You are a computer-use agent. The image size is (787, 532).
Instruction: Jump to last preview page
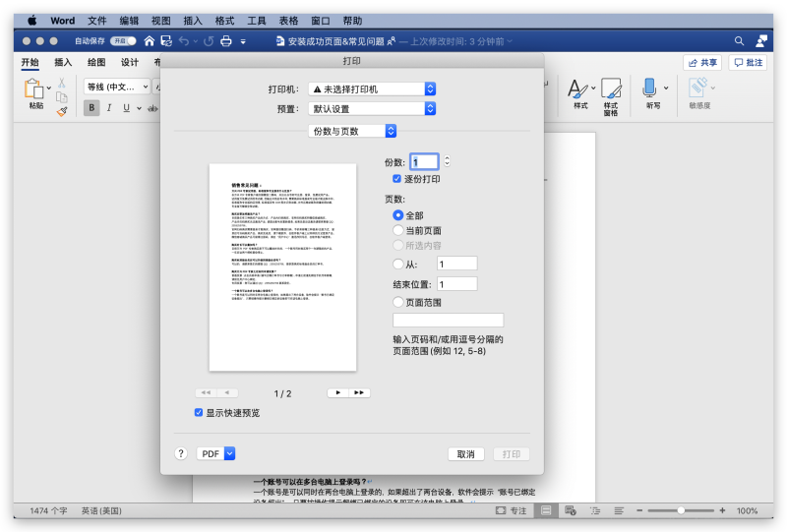(359, 392)
